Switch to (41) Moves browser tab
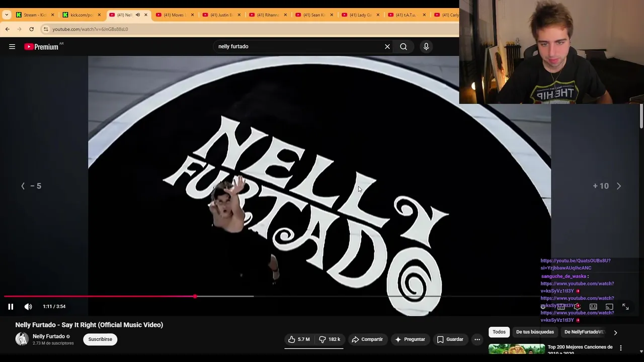644x362 pixels. pyautogui.click(x=174, y=15)
